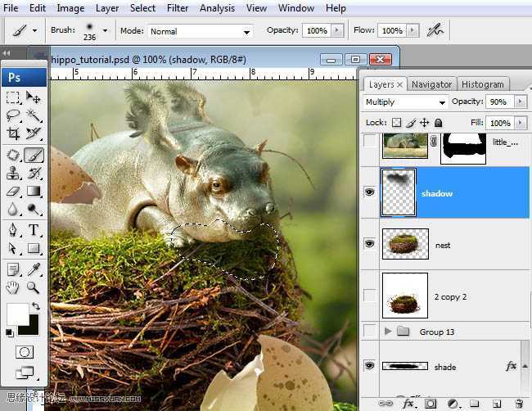Hide the shadow layer
The width and height of the screenshot is (532, 411).
click(x=370, y=193)
